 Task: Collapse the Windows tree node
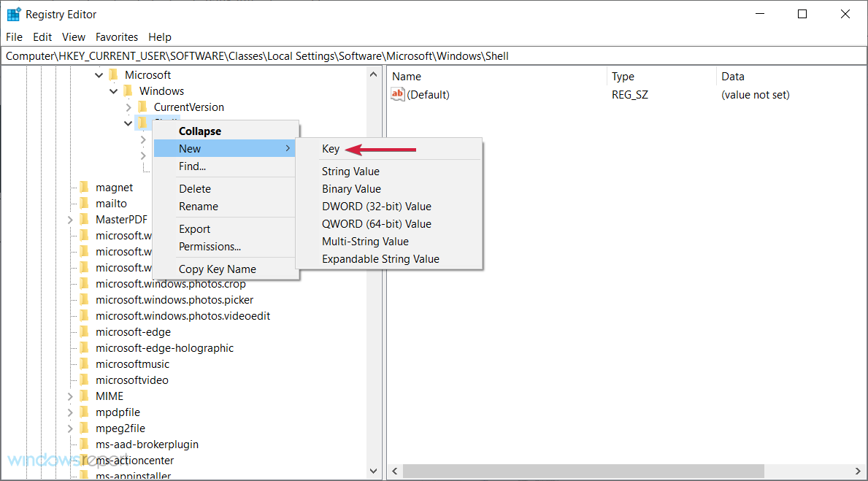pos(113,91)
